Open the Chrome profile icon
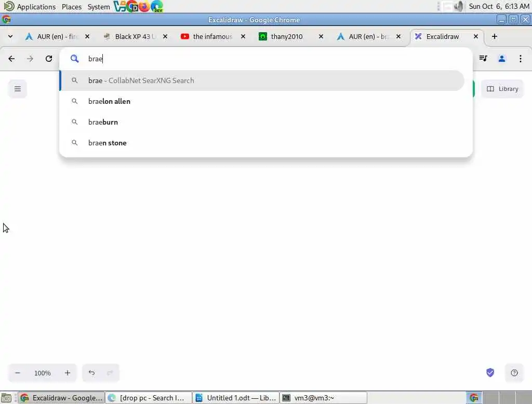The height and width of the screenshot is (404, 532). (502, 59)
